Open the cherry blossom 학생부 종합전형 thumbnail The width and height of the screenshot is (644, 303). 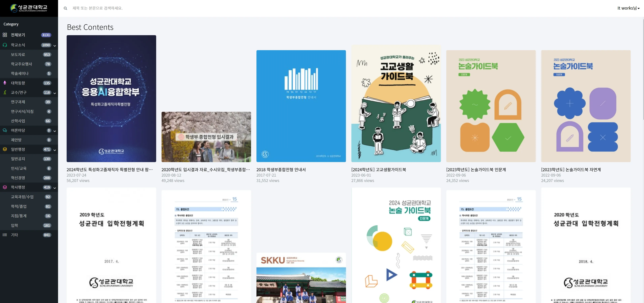click(206, 137)
